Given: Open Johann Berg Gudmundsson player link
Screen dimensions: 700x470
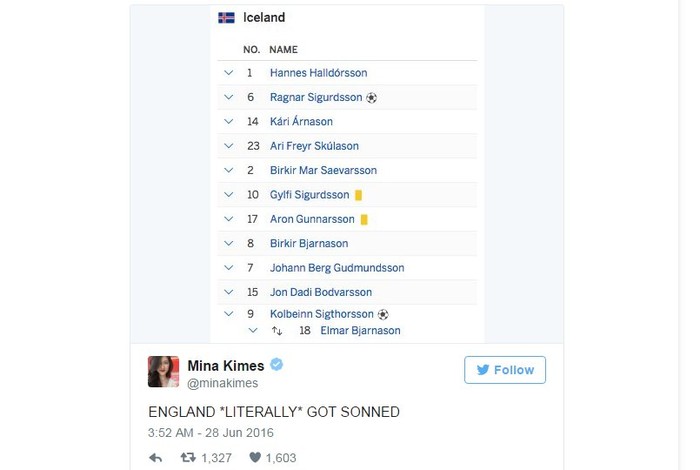Looking at the screenshot, I should click(x=337, y=268).
